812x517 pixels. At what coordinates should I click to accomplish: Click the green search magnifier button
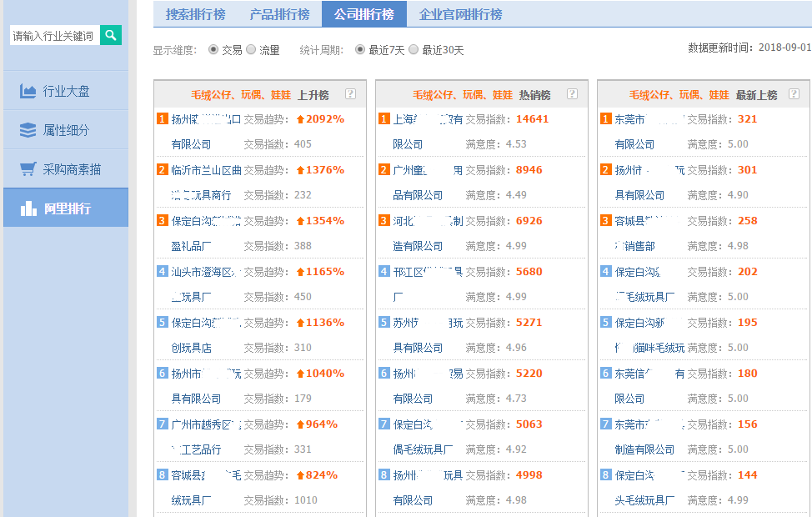pos(111,35)
